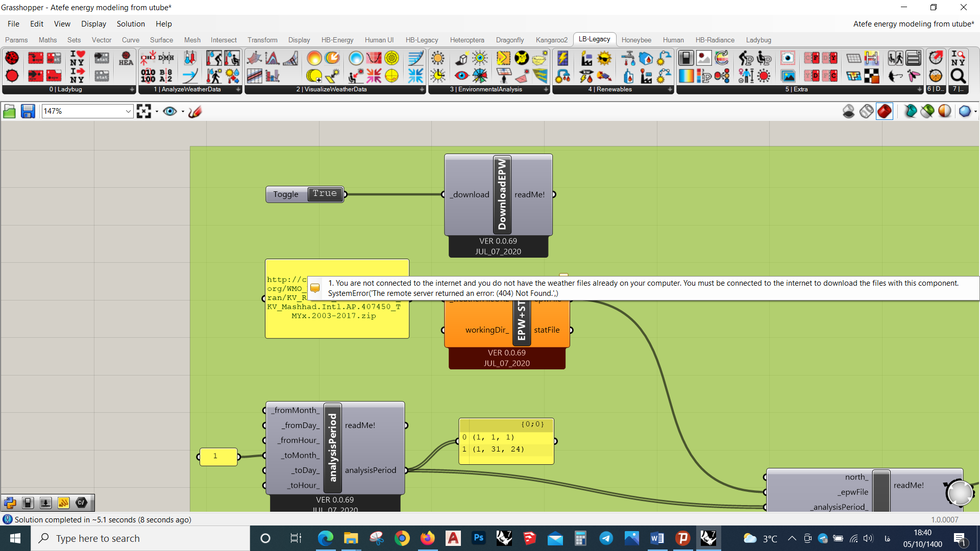Select the gradient legend color bar icon
980x551 pixels.
686,76
